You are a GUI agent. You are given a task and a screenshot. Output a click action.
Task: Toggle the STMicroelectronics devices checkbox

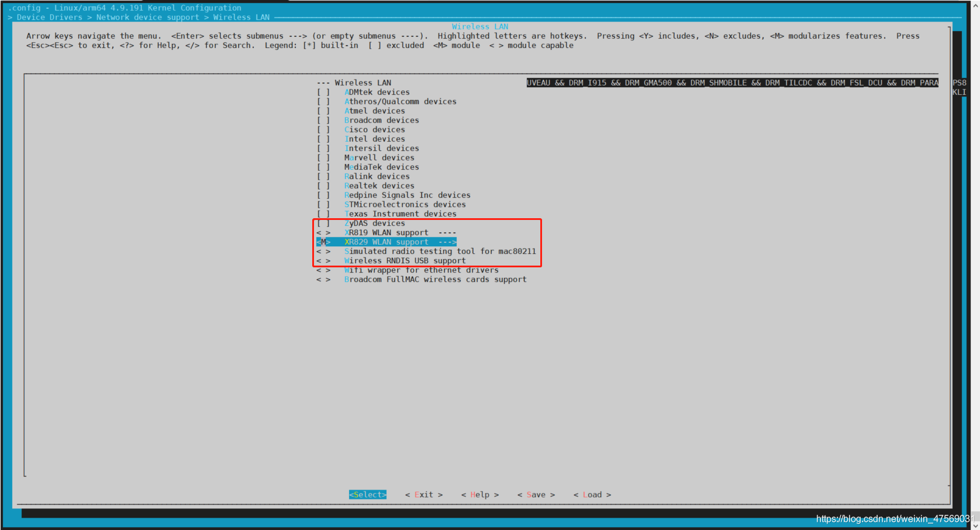[x=323, y=205]
